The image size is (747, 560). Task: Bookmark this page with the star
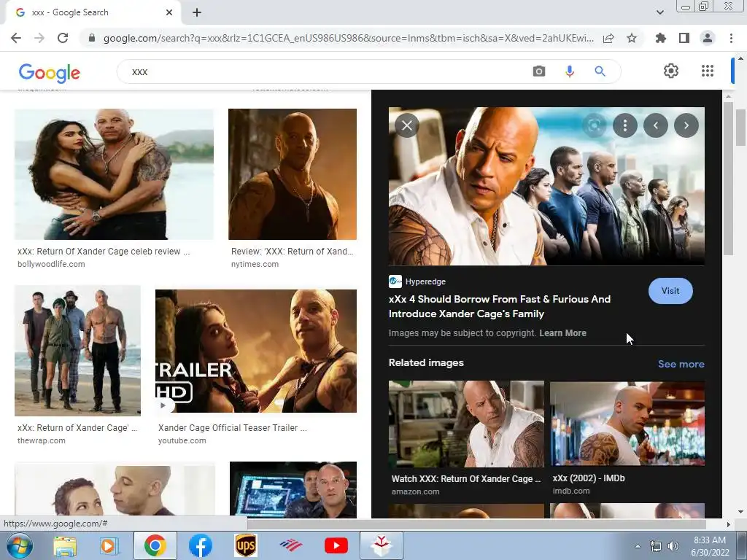632,38
